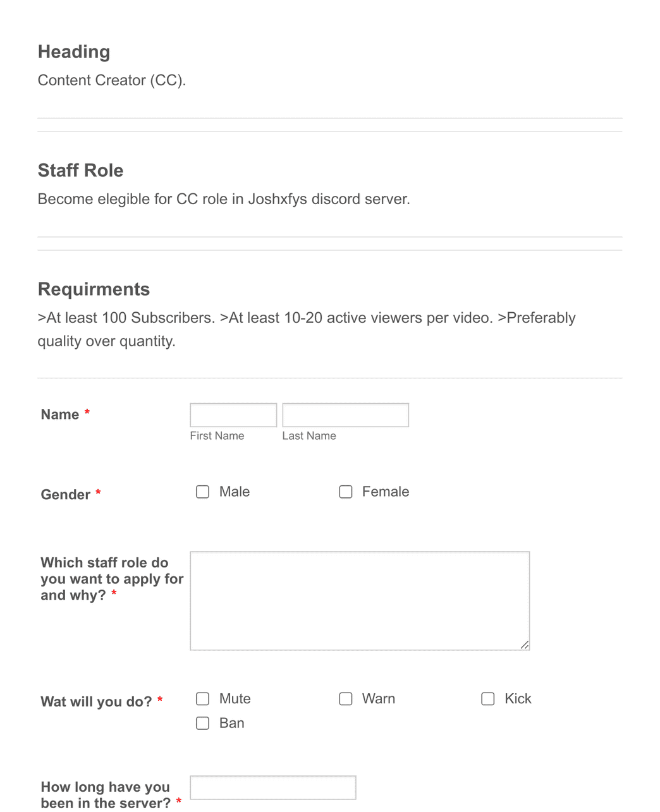Viewport: 660px width, 812px height.
Task: Click the Content Creator (CC) text
Action: [x=112, y=80]
